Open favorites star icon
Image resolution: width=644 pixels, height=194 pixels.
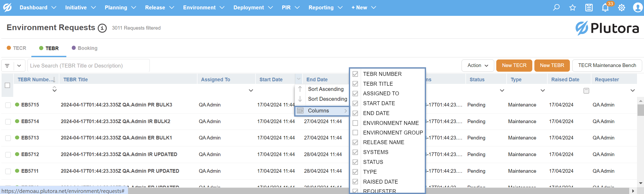pyautogui.click(x=572, y=8)
